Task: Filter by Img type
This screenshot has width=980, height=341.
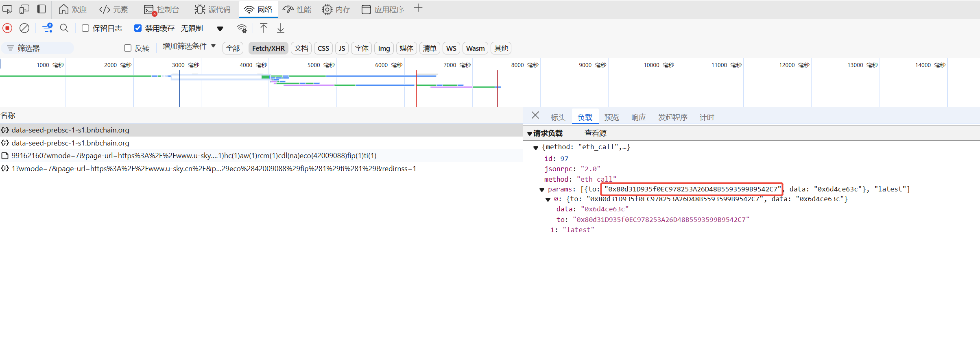Action: pos(384,48)
